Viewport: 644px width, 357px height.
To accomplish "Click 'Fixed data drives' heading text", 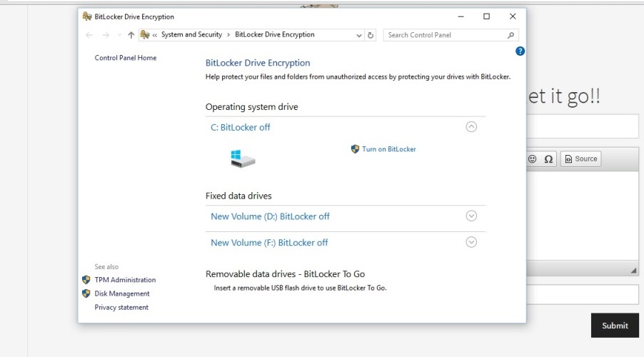I will [238, 196].
